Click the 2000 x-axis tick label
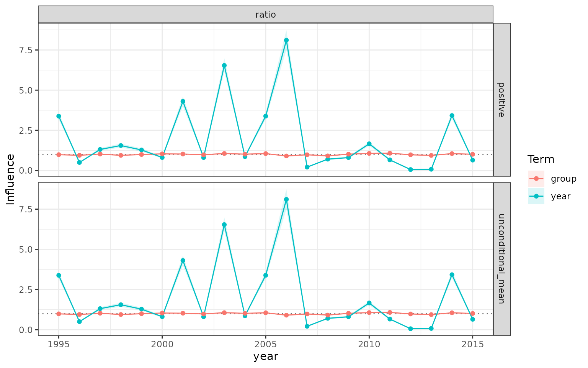 tap(162, 344)
